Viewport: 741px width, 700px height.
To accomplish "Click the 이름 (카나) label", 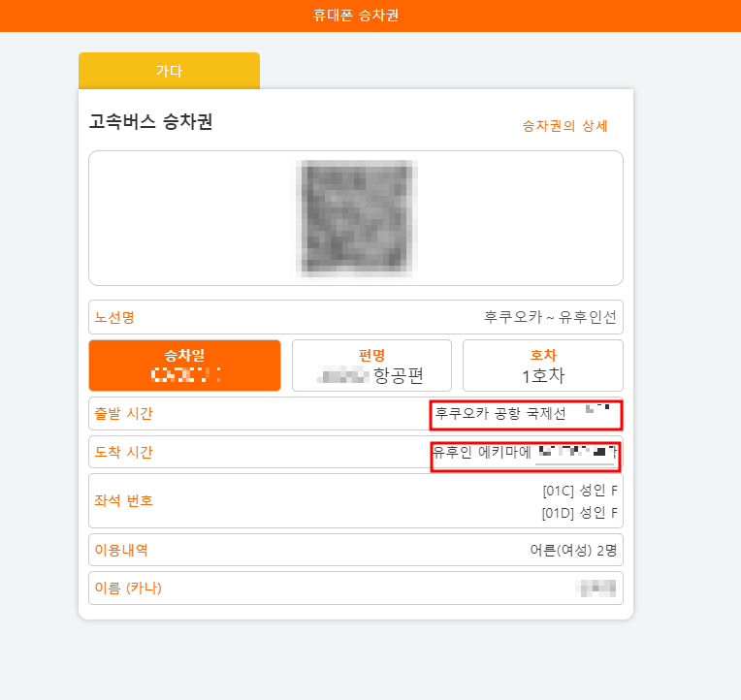I will tap(128, 589).
